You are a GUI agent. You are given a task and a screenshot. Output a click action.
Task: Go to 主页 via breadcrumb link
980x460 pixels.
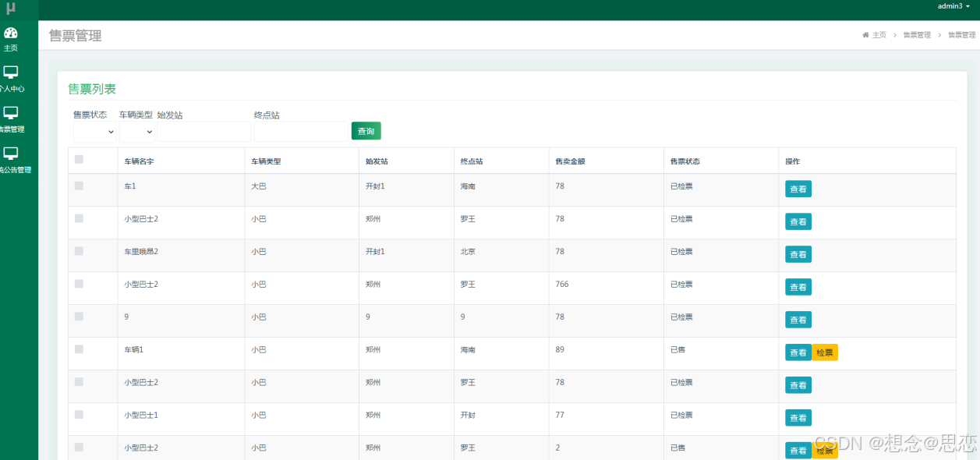tap(879, 35)
